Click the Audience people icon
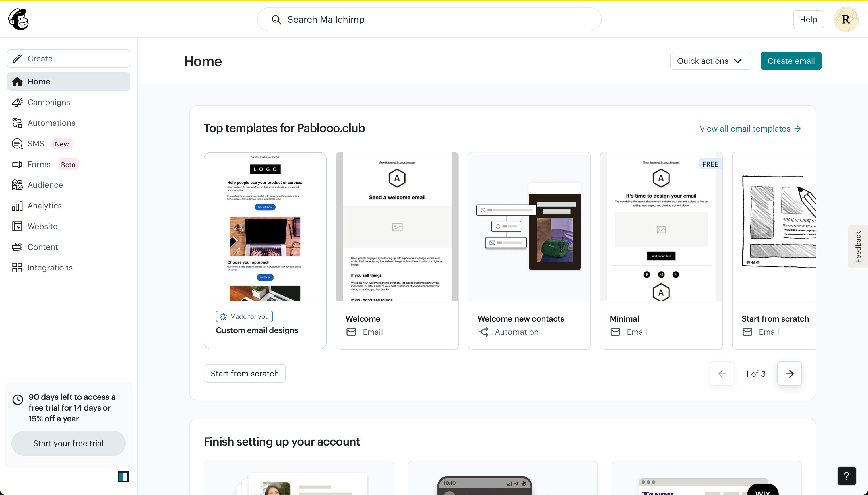 pyautogui.click(x=17, y=185)
